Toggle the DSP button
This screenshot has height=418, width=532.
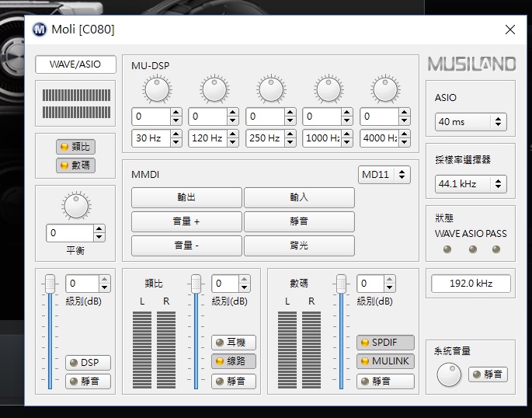coord(88,363)
